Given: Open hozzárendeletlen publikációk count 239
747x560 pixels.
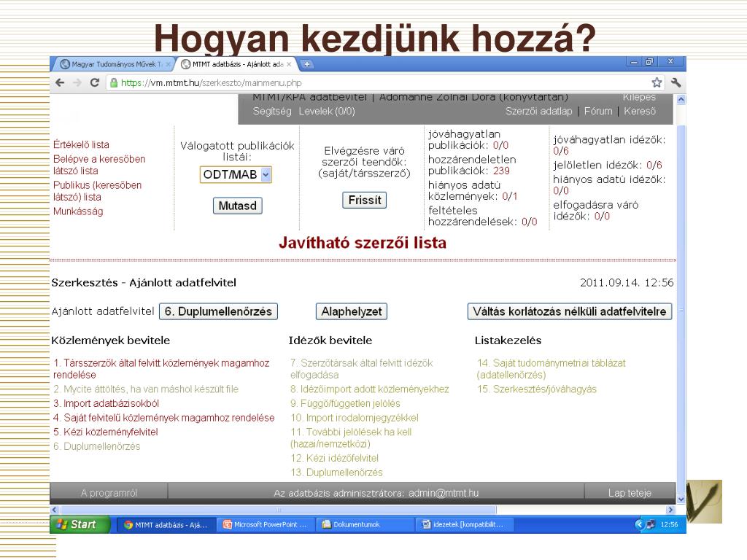Looking at the screenshot, I should (501, 171).
